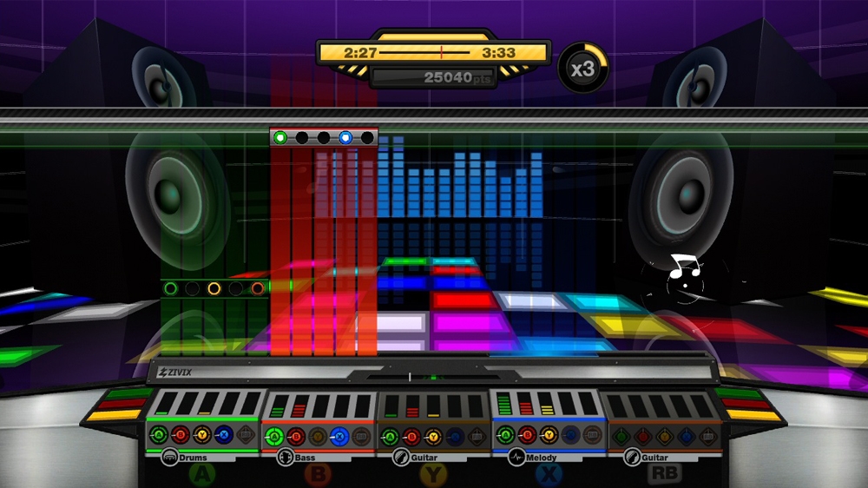Click the waveform icon beside Melody label

coord(516,458)
